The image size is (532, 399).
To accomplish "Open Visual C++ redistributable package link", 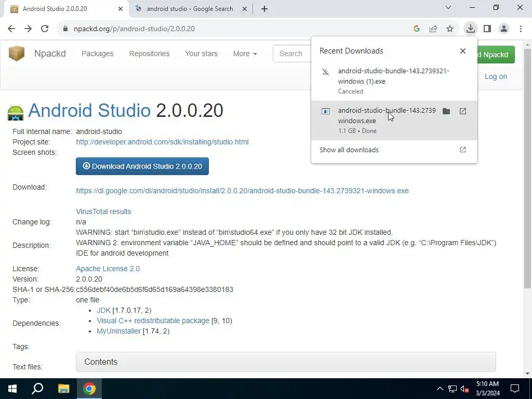I will click(x=153, y=321).
